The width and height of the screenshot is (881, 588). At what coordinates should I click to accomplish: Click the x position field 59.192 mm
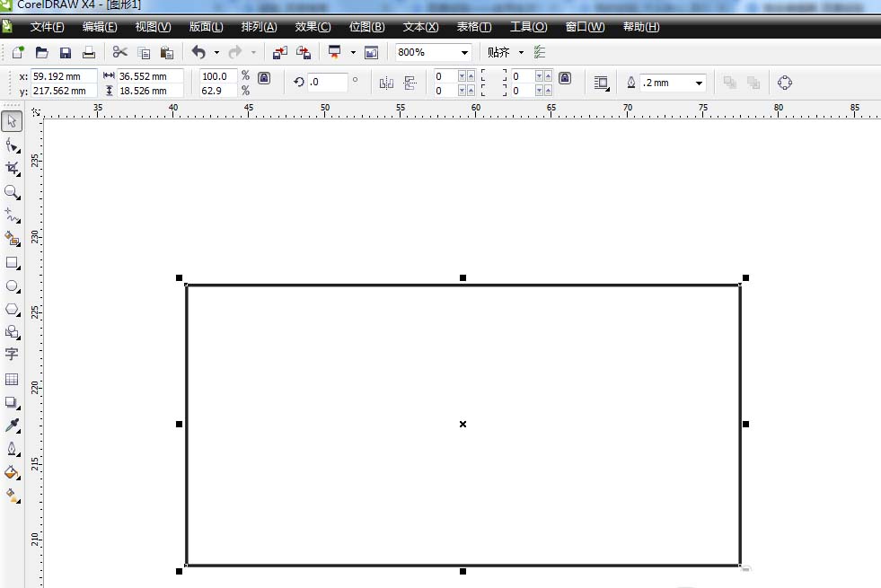(x=64, y=76)
